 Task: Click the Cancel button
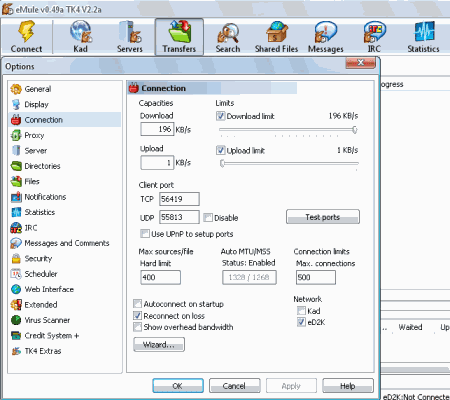coord(234,386)
